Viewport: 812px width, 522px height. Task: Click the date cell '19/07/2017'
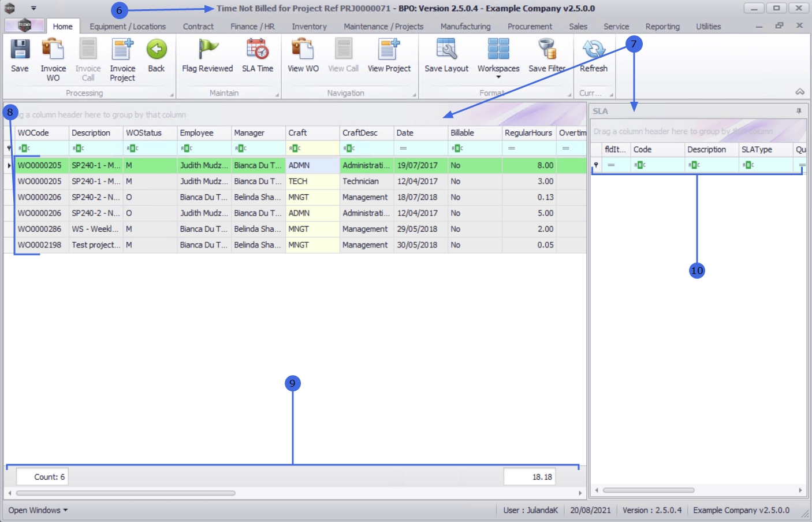(421, 165)
